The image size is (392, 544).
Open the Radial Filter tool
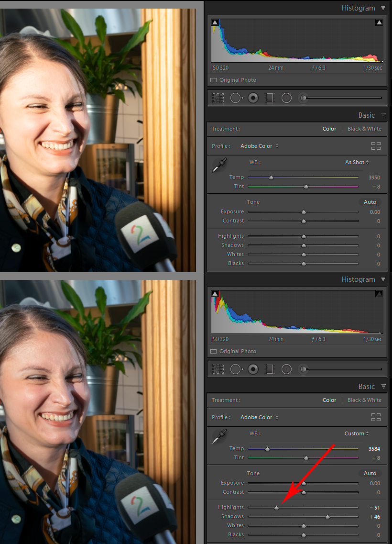pos(286,98)
